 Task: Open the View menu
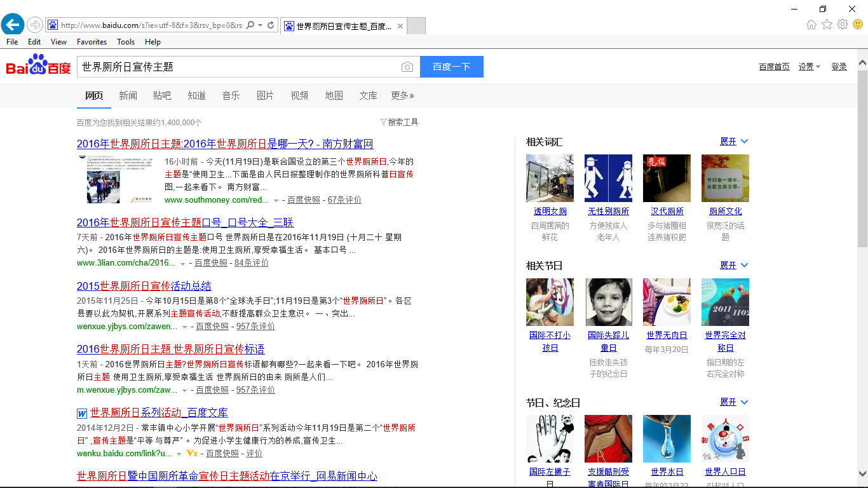tap(58, 42)
